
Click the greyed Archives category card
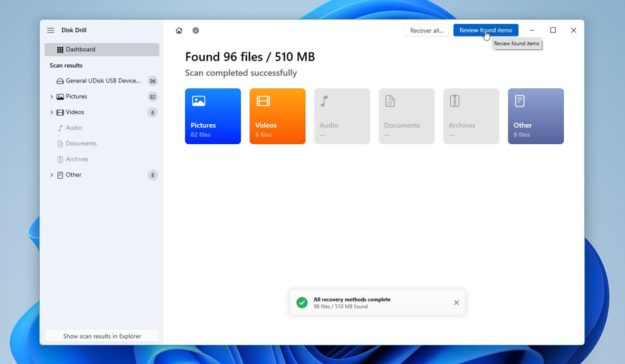(x=471, y=116)
